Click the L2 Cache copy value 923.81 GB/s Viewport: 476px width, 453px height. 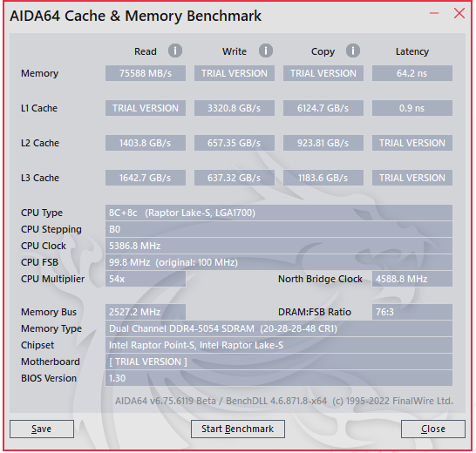pos(323,143)
